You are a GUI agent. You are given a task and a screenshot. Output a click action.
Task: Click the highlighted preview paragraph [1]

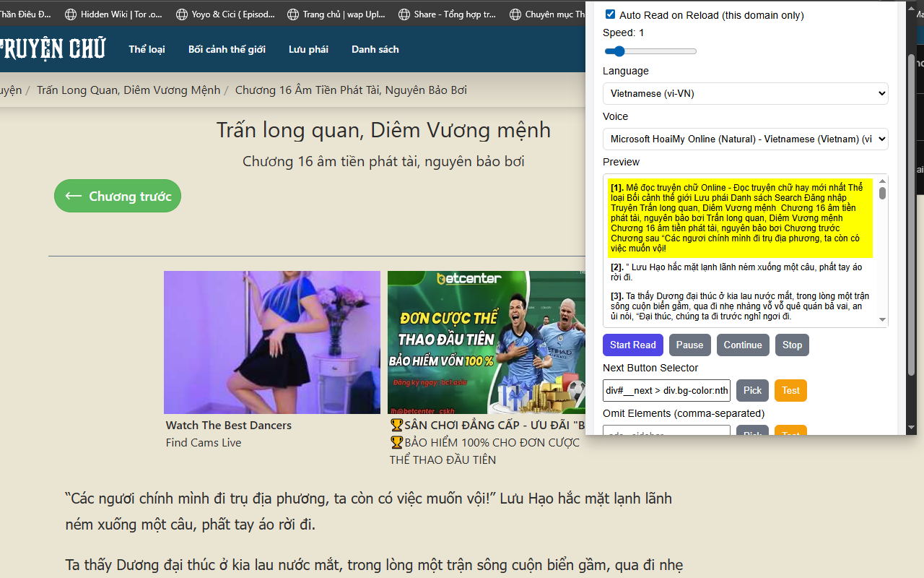coord(740,217)
